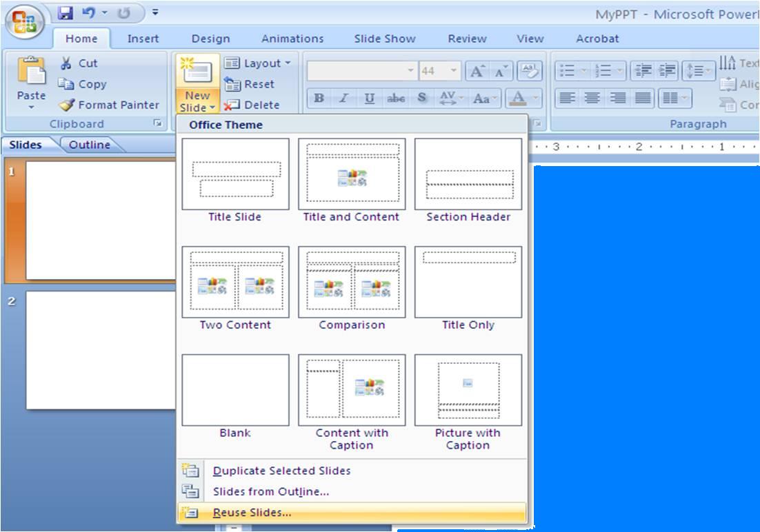Image resolution: width=760 pixels, height=532 pixels.
Task: Click the Duplicate Selected Slides icon
Action: coord(190,471)
